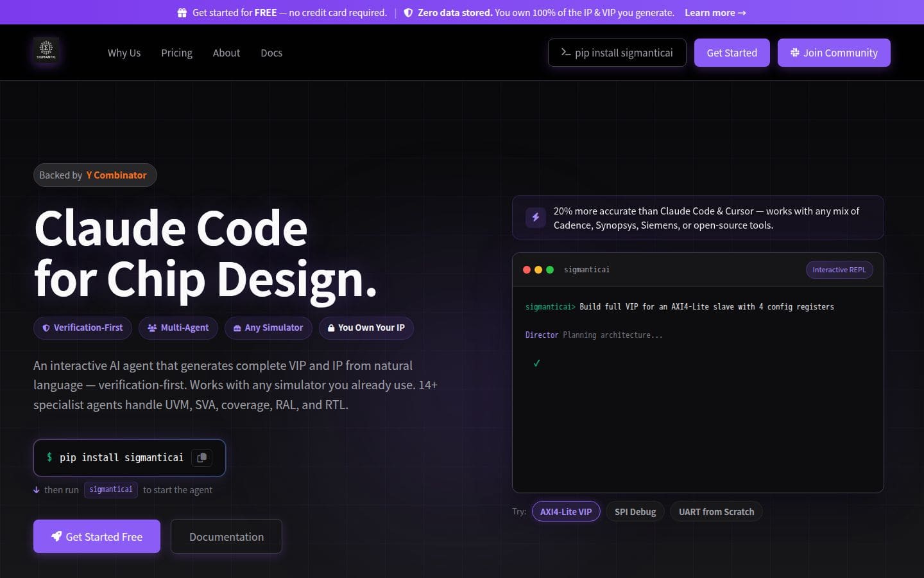Click the red terminal window dot
The height and width of the screenshot is (578, 924).
(527, 270)
